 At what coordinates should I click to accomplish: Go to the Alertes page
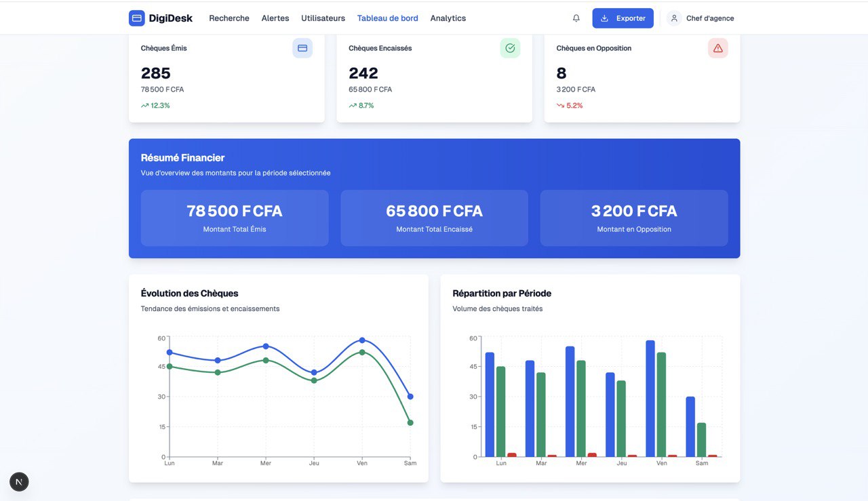point(275,18)
